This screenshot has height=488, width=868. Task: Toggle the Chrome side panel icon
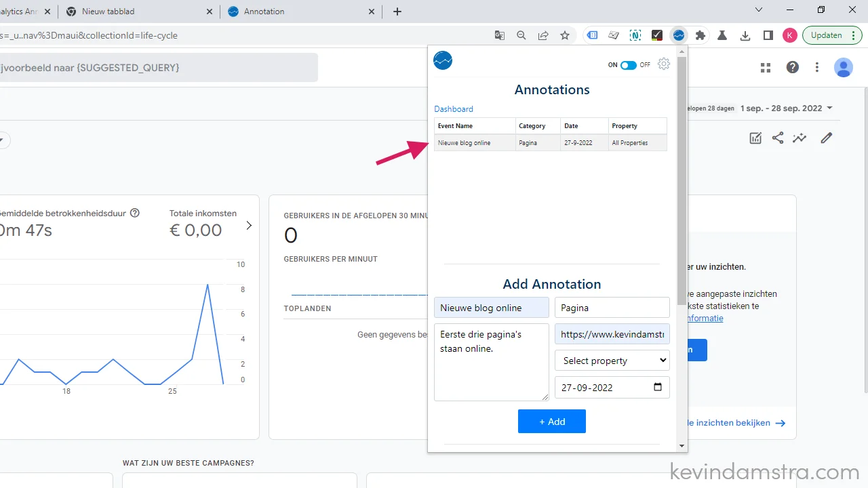point(768,35)
